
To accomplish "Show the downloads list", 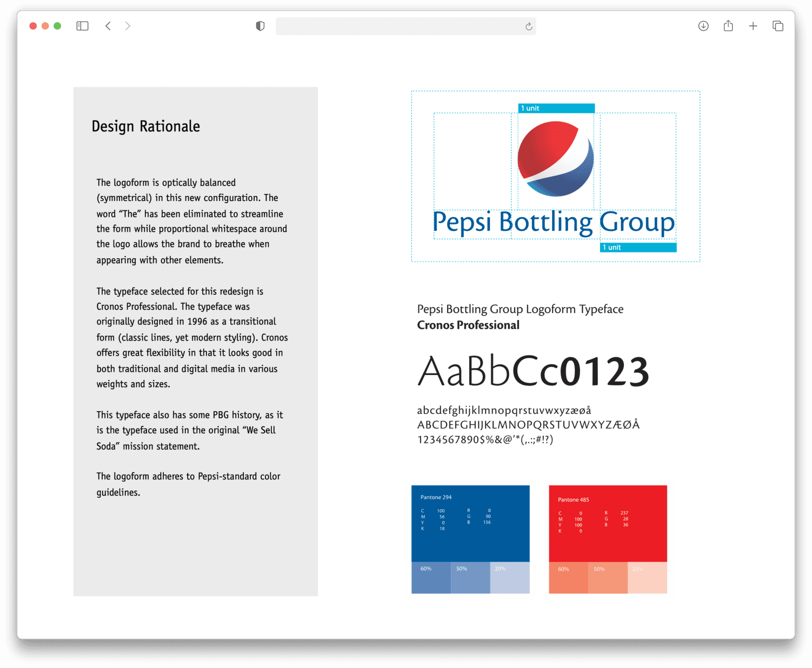I will tap(703, 26).
